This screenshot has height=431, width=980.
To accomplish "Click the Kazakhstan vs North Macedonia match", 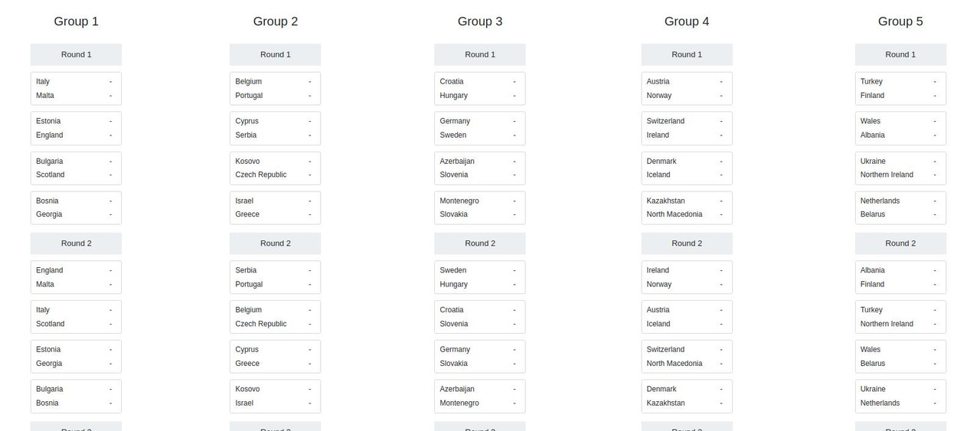I will click(687, 207).
